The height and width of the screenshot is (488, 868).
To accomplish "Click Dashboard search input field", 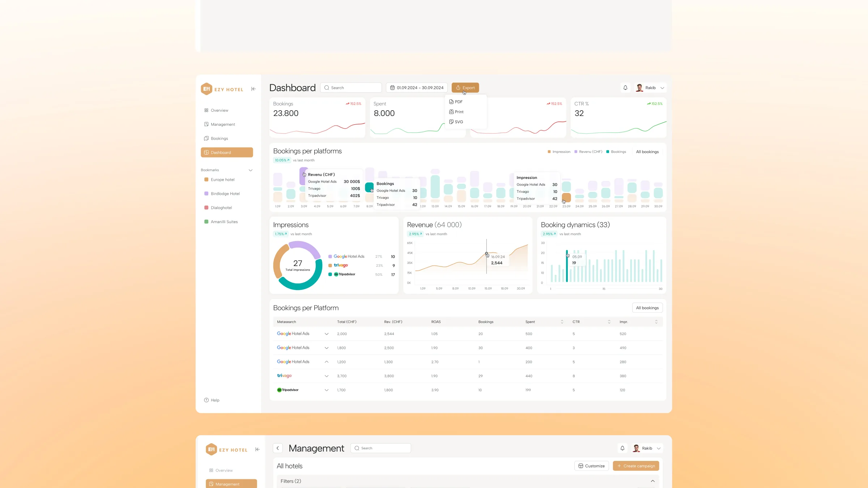I will click(x=351, y=88).
